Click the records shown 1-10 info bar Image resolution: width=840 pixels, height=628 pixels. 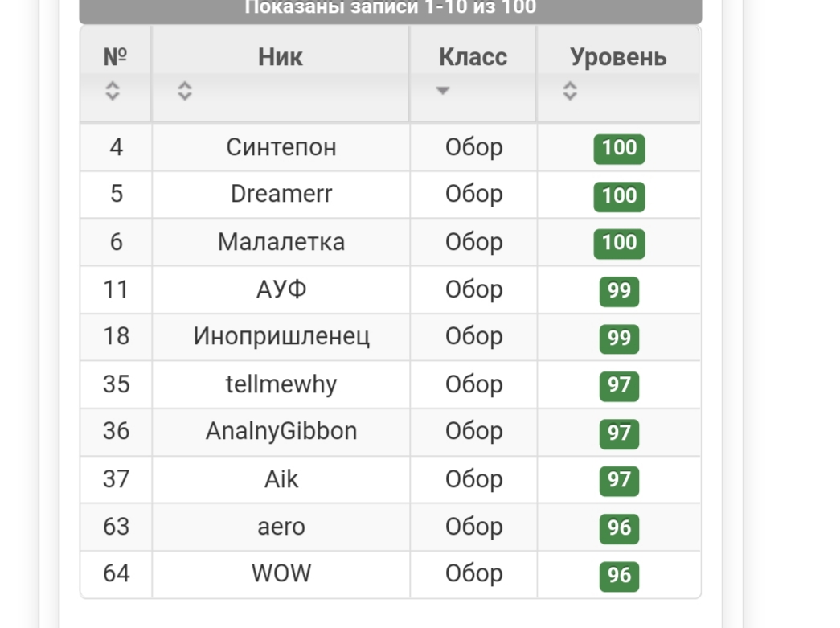click(x=390, y=8)
